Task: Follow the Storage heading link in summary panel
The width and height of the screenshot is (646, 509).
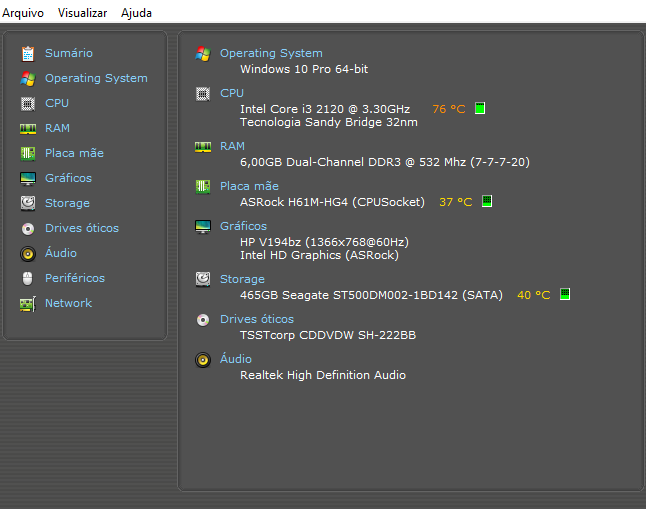Action: point(242,279)
